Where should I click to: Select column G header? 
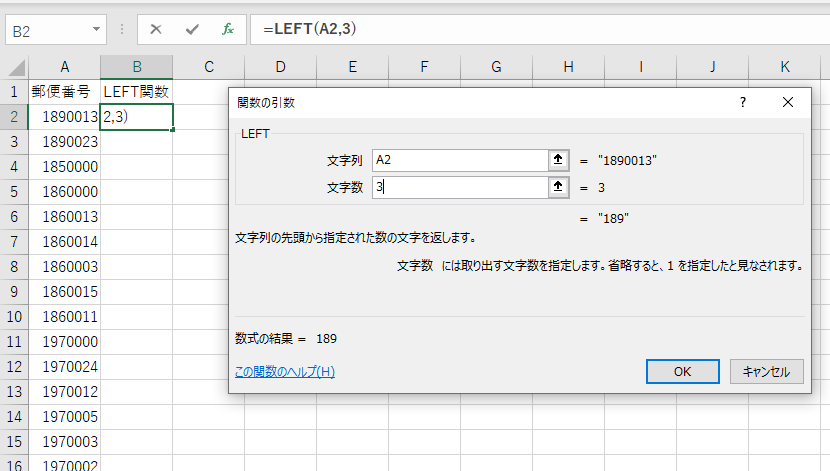coord(497,67)
